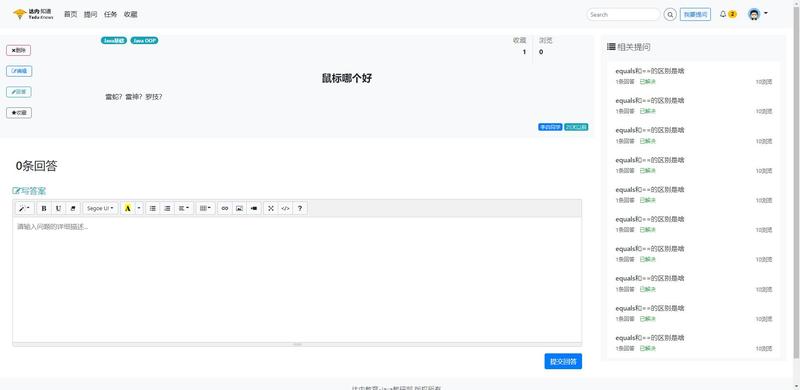The height and width of the screenshot is (390, 800).
Task: Click the Picture insert icon
Action: click(x=239, y=208)
